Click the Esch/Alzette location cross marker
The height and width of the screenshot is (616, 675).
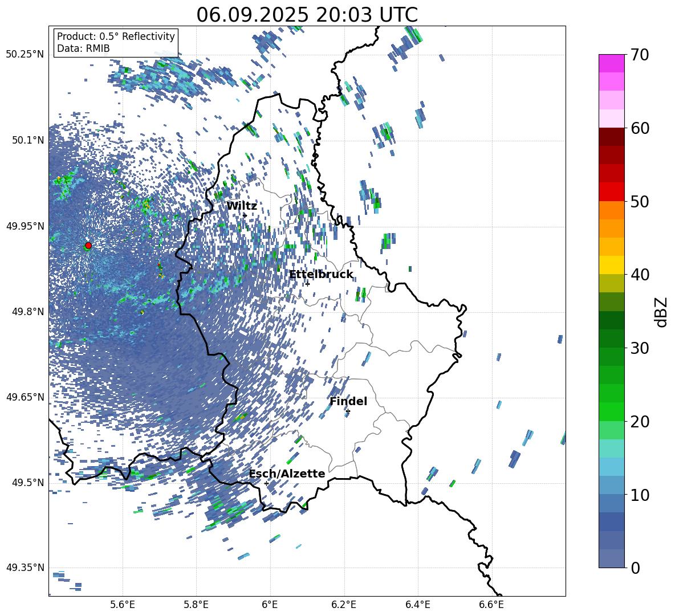coord(266,483)
